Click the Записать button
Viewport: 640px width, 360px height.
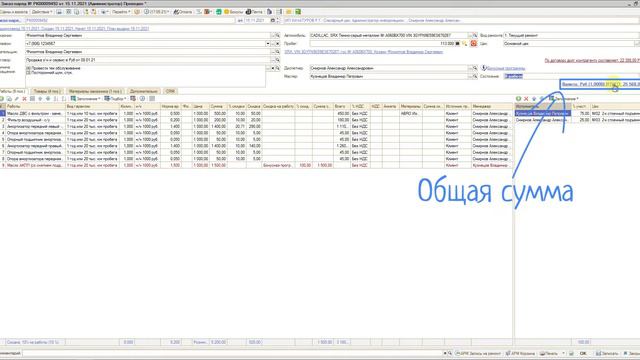607,353
